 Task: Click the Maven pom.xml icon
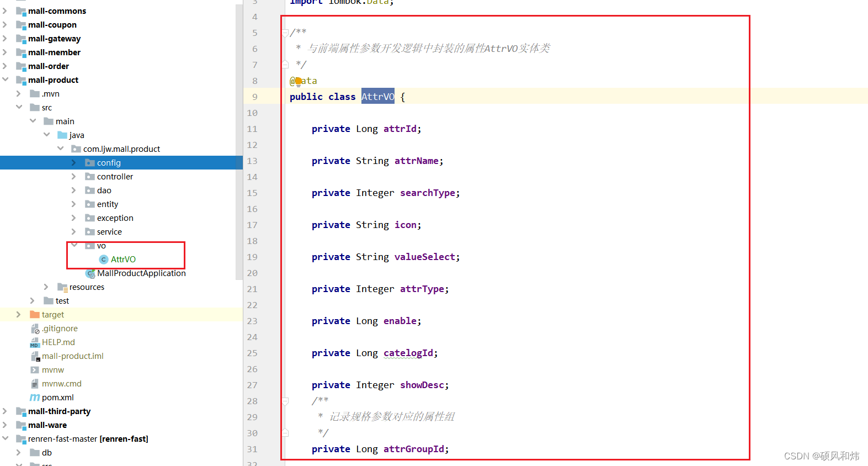point(35,398)
